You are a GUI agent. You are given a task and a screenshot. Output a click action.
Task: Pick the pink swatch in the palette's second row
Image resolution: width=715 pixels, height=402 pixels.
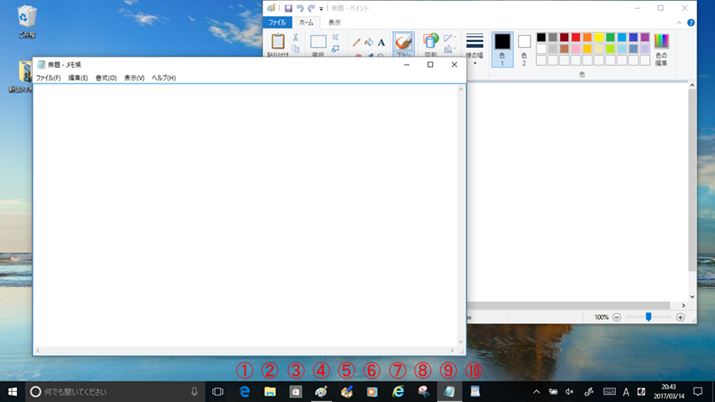pyautogui.click(x=576, y=49)
